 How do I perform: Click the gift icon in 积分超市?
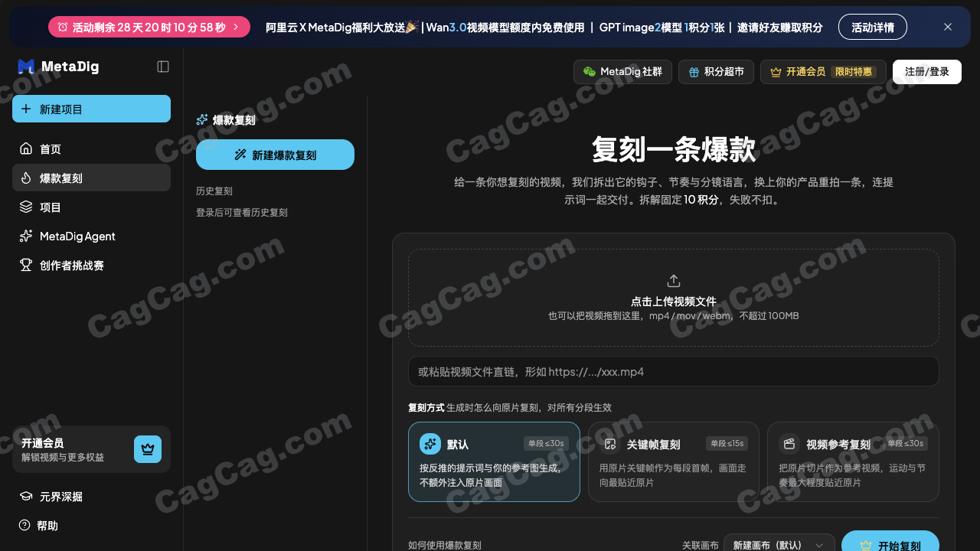pos(694,72)
